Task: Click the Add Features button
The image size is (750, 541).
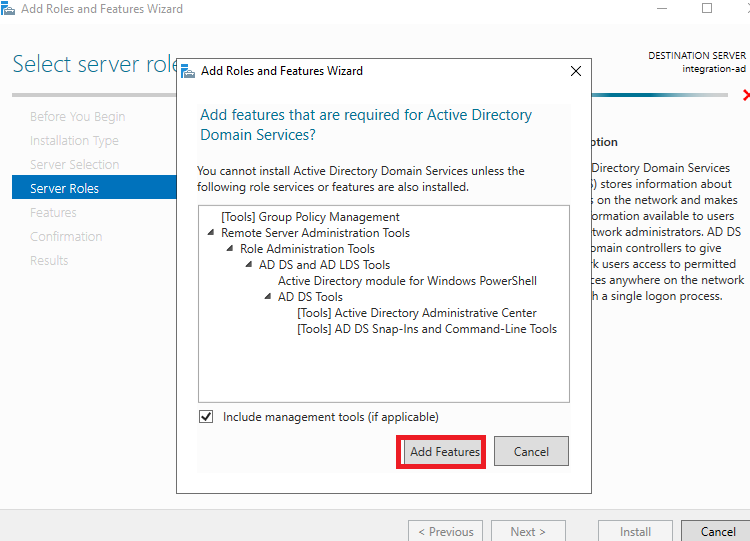Action: click(x=441, y=452)
